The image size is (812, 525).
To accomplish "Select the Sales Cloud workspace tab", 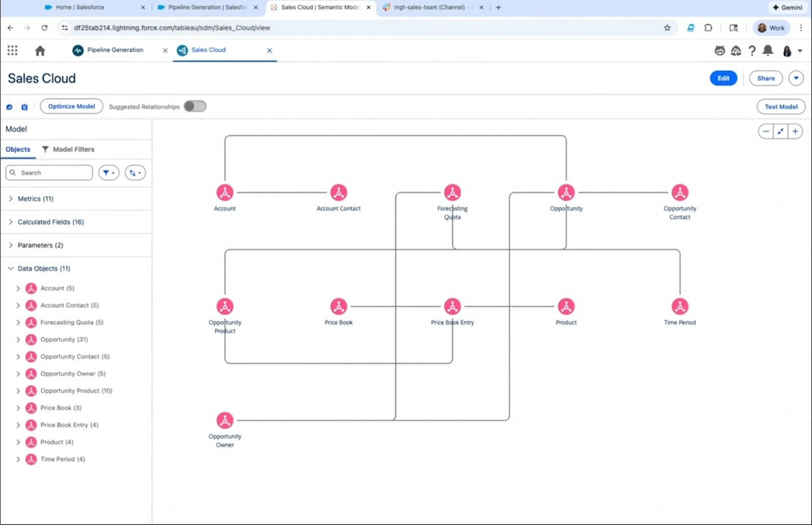I will click(x=208, y=50).
